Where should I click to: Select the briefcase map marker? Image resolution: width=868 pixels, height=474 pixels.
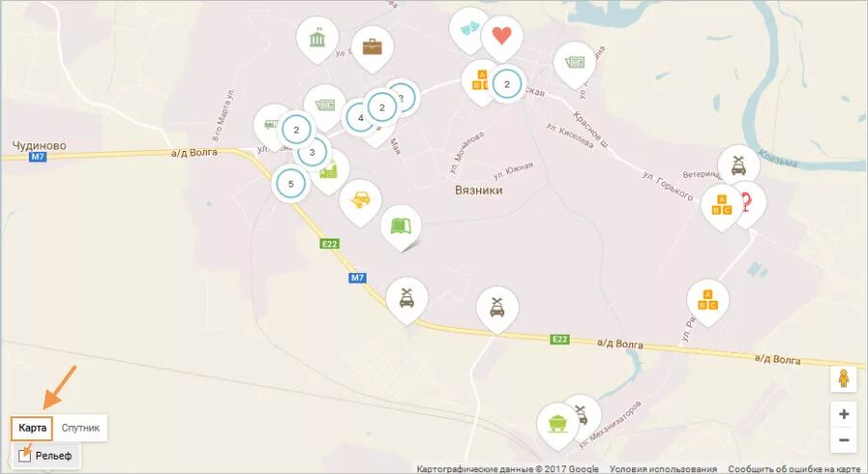coord(372,47)
